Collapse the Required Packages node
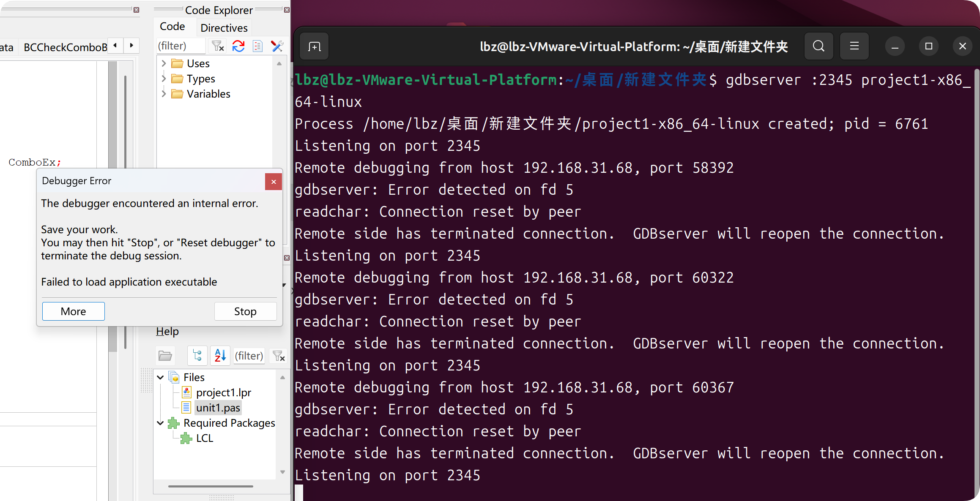Image resolution: width=980 pixels, height=501 pixels. click(x=160, y=423)
